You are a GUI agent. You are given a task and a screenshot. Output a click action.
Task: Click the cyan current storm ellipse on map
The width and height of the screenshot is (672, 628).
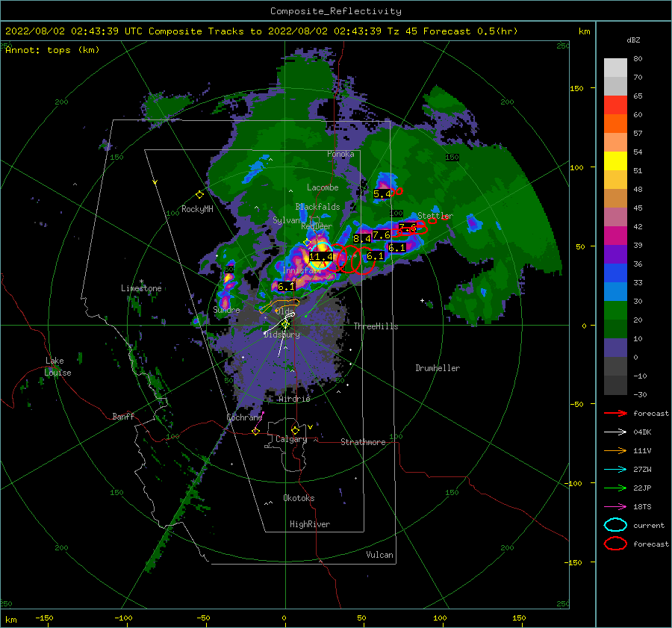pos(320,255)
